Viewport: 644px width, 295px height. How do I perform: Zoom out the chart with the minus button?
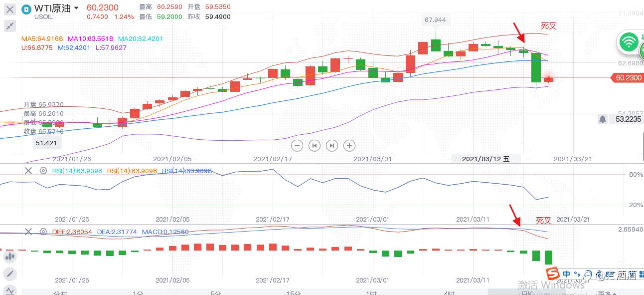point(297,146)
